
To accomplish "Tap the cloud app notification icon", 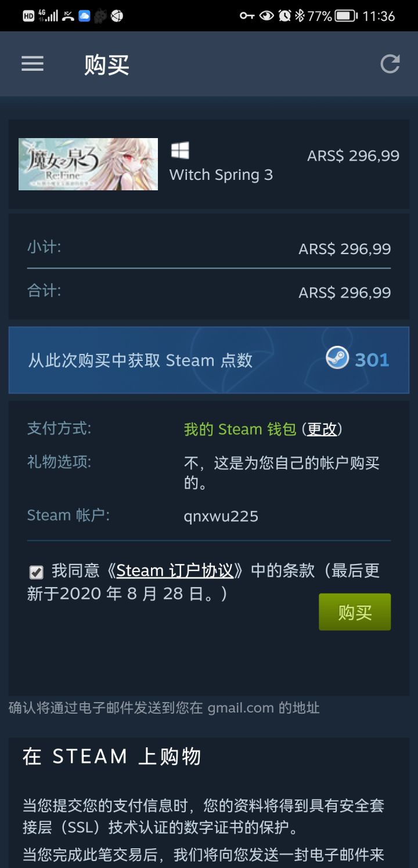I will click(x=84, y=16).
